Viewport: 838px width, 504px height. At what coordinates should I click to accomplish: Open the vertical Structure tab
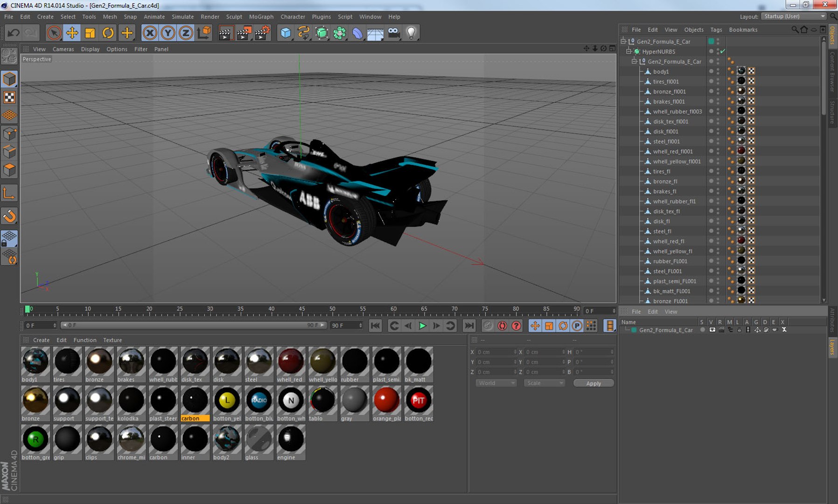point(832,112)
